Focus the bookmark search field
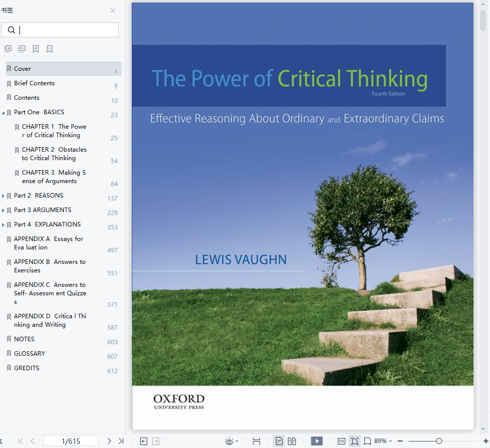 [60, 30]
